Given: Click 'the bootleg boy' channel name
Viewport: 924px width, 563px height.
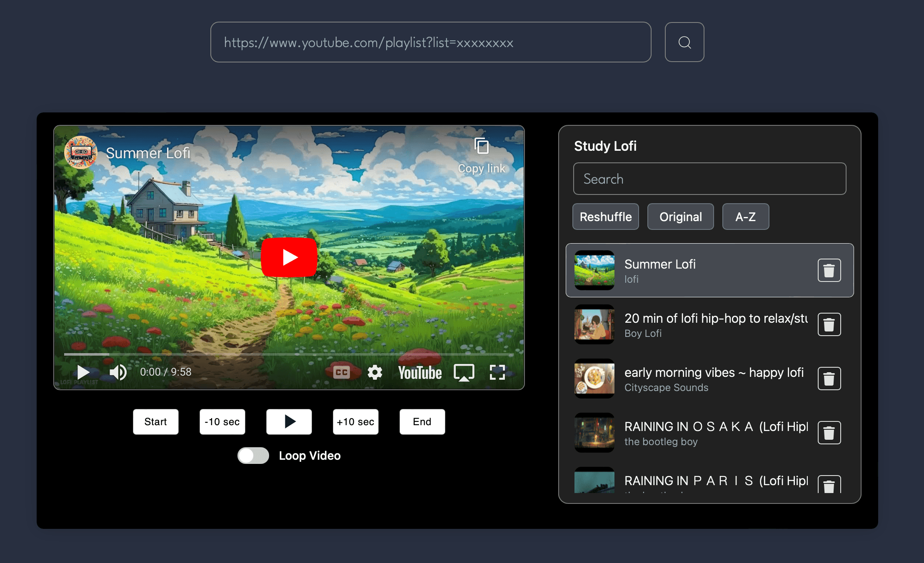Looking at the screenshot, I should coord(661,441).
